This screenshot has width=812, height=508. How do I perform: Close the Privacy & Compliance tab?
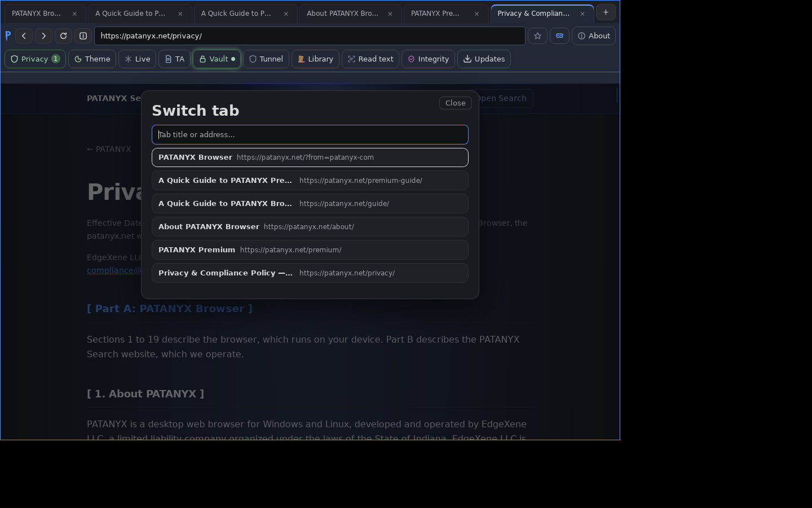pyautogui.click(x=582, y=14)
